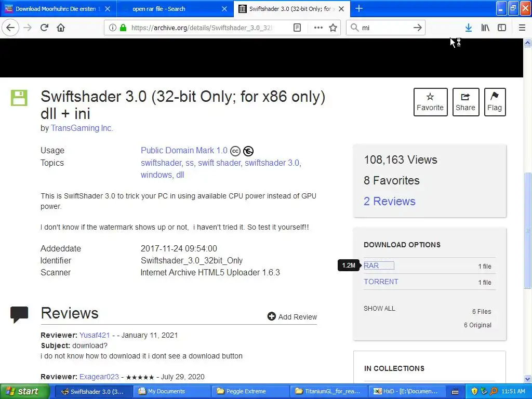Screen dimensions: 532x399
Task: Go to the browser home page
Action: (61, 28)
